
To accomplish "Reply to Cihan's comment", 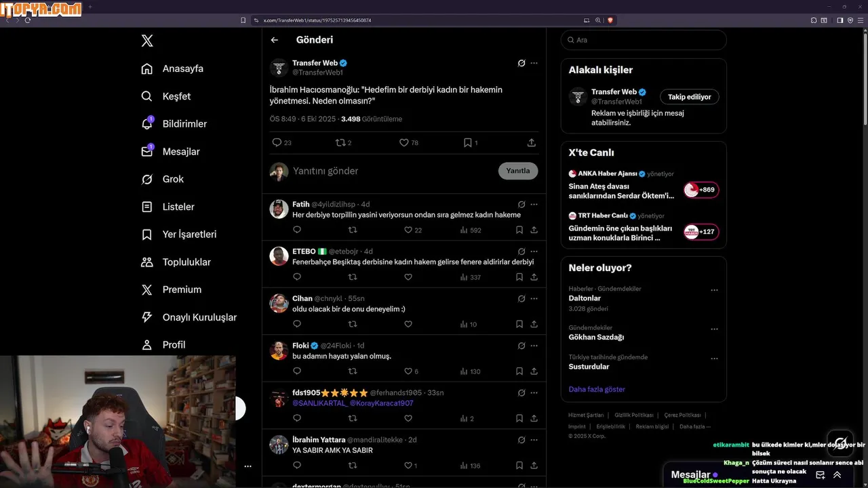I will (x=297, y=324).
